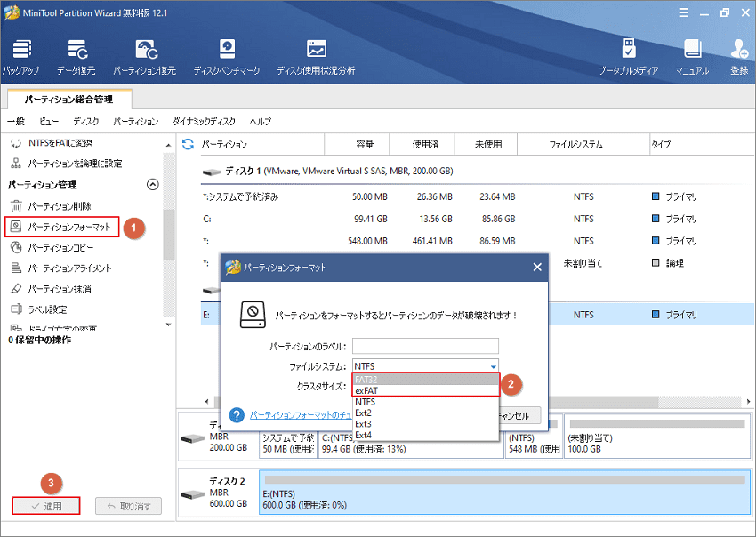Viewport: 756px width, 537px height.
Task: Open the Backup tool
Action: pyautogui.click(x=20, y=57)
